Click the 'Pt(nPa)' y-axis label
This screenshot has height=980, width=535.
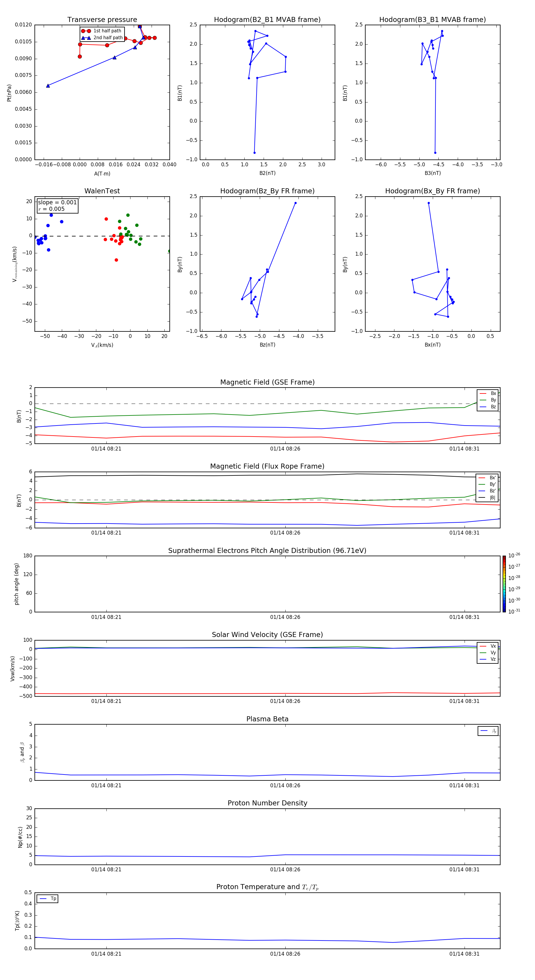(x=9, y=93)
